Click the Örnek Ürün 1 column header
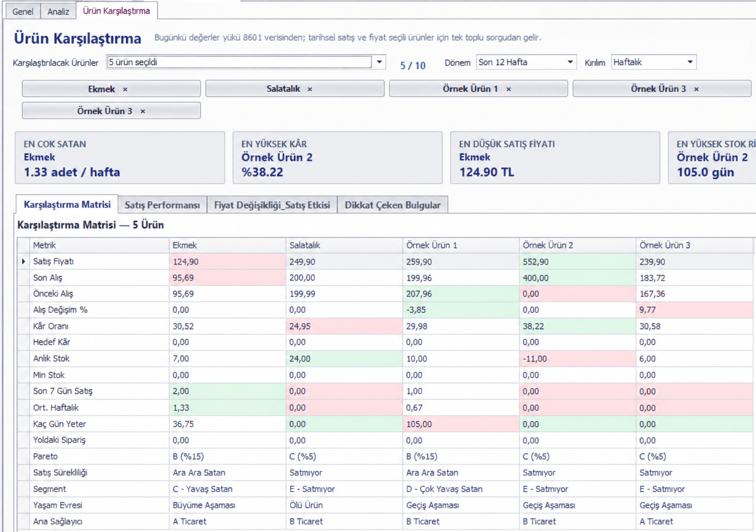 (x=461, y=245)
